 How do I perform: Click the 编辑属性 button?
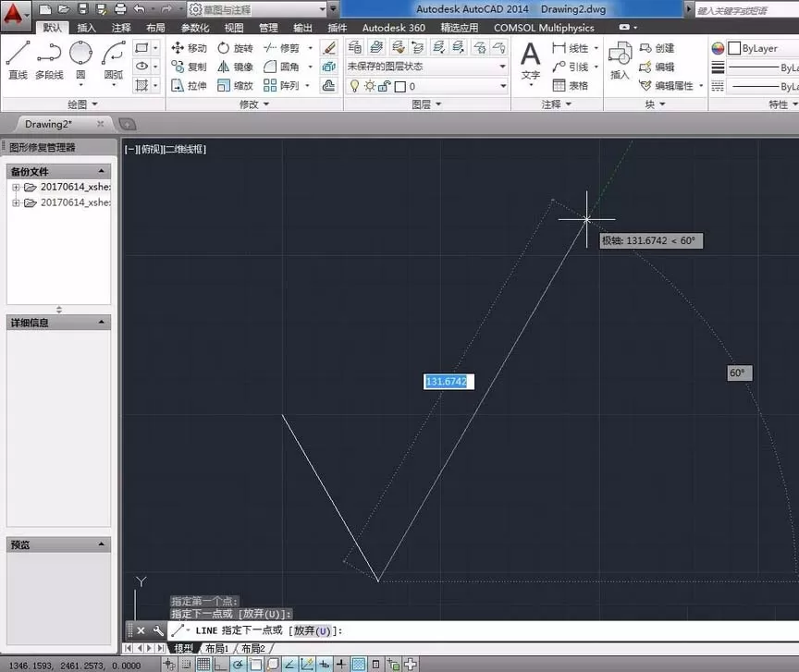click(667, 86)
